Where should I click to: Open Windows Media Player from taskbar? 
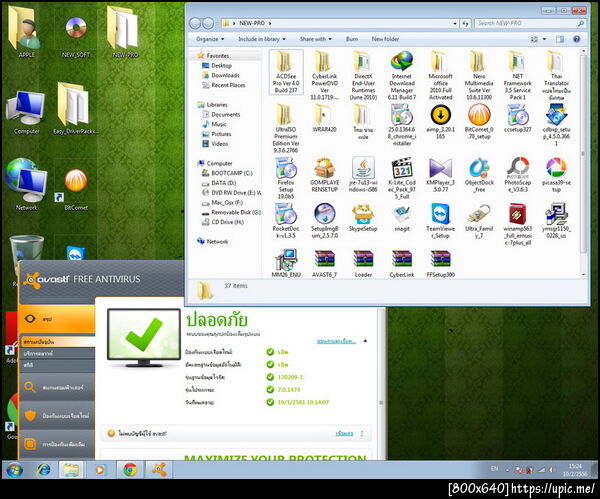99,470
